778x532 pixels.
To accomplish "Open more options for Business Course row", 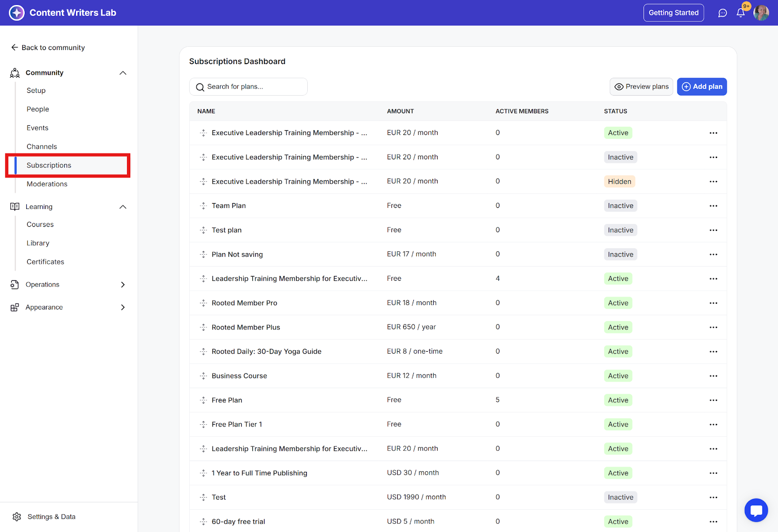I will [x=713, y=376].
